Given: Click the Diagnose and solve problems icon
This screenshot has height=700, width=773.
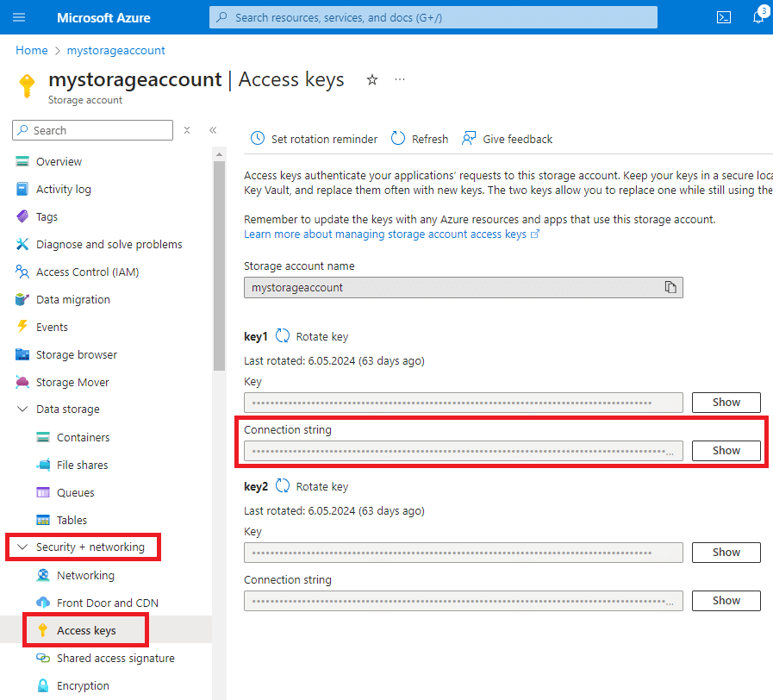Looking at the screenshot, I should (x=22, y=244).
